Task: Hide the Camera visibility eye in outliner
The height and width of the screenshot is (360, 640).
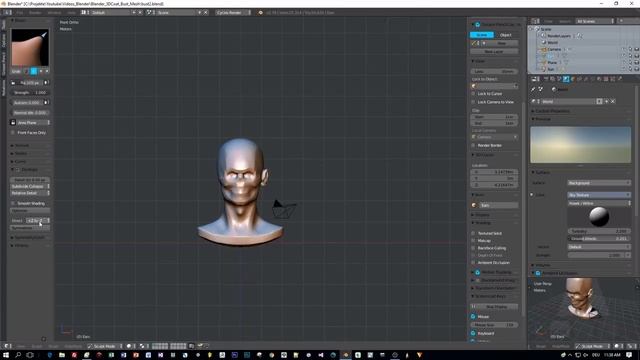Action: tap(624, 49)
